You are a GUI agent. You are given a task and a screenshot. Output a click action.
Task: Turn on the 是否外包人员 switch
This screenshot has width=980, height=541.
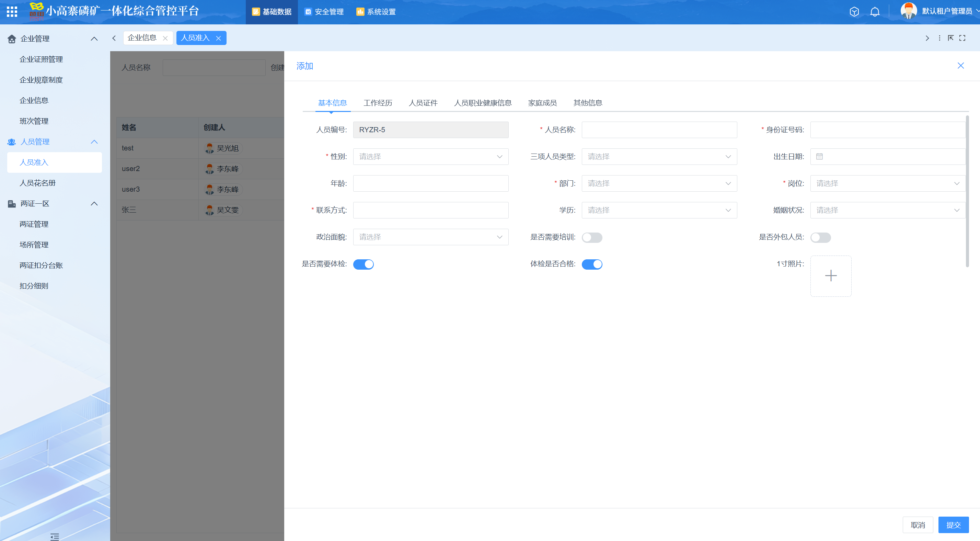(820, 237)
